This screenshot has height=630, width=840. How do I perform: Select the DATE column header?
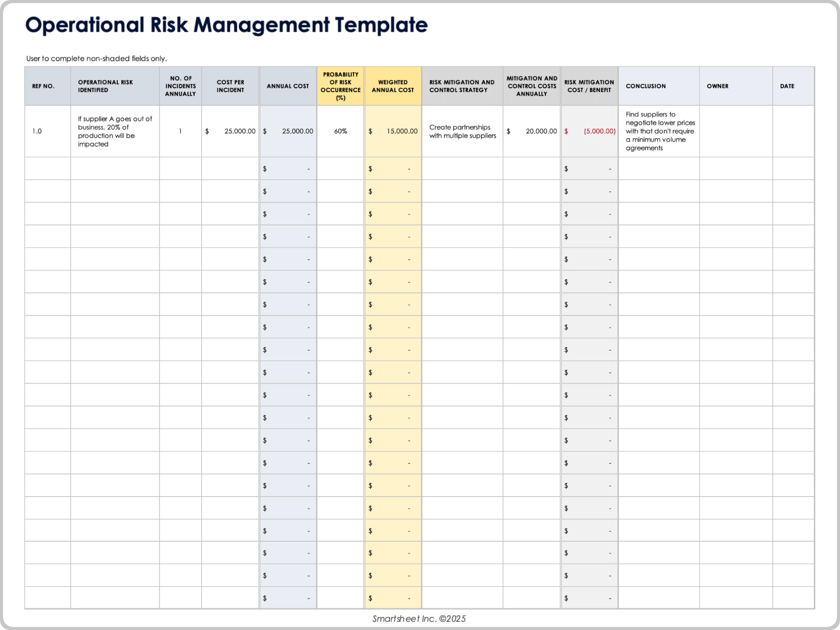click(788, 86)
